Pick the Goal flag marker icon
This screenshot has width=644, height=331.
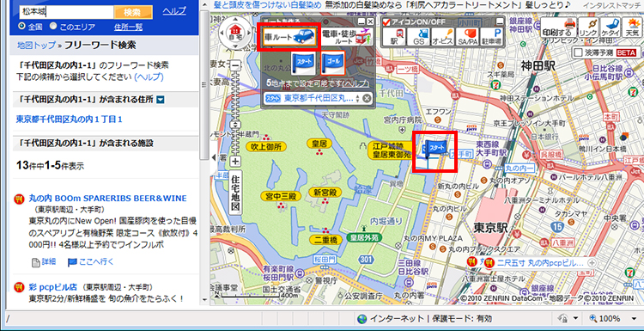tap(332, 64)
